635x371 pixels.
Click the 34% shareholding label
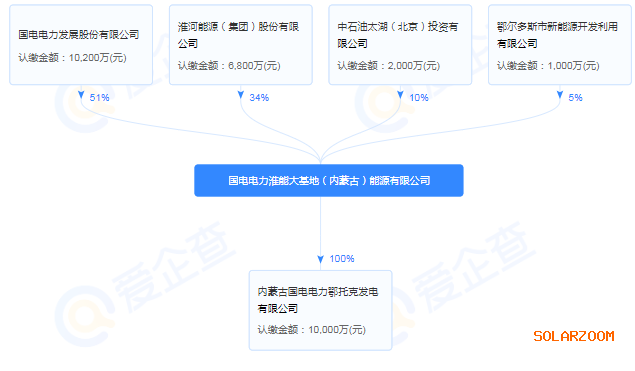pyautogui.click(x=259, y=98)
